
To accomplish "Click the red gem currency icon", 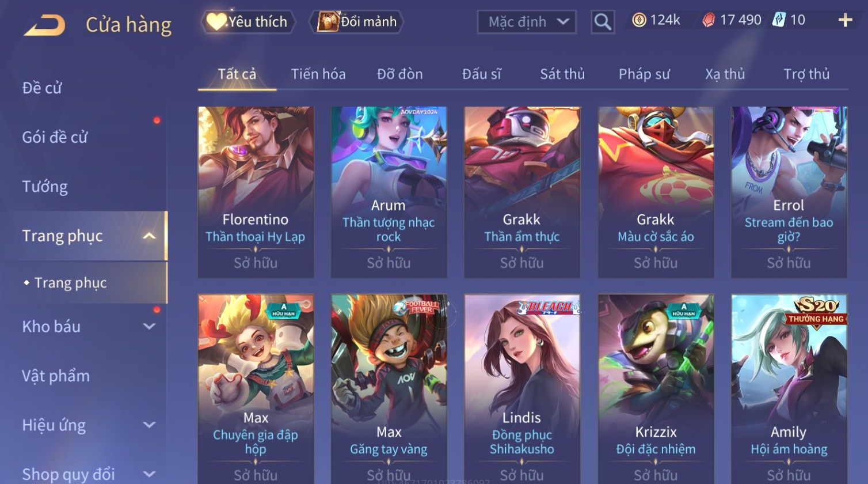I will point(709,21).
